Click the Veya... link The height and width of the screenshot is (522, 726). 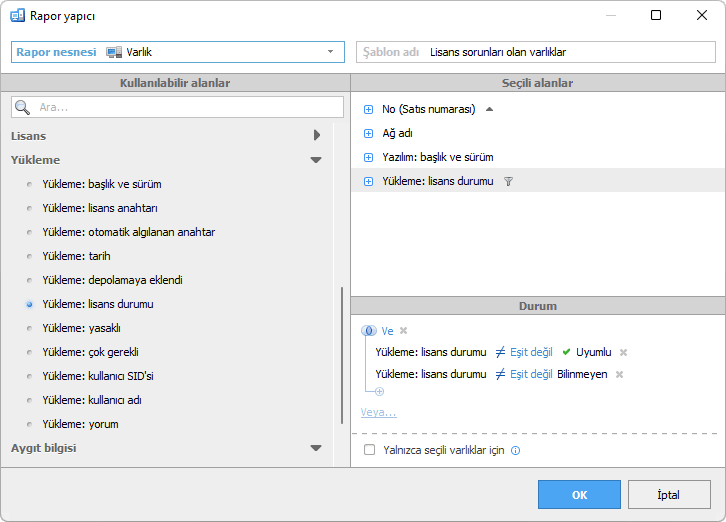[x=378, y=411]
